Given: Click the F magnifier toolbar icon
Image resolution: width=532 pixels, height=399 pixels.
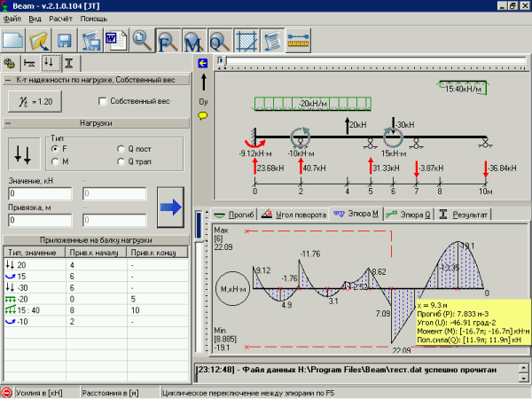Looking at the screenshot, I should pos(168,41).
